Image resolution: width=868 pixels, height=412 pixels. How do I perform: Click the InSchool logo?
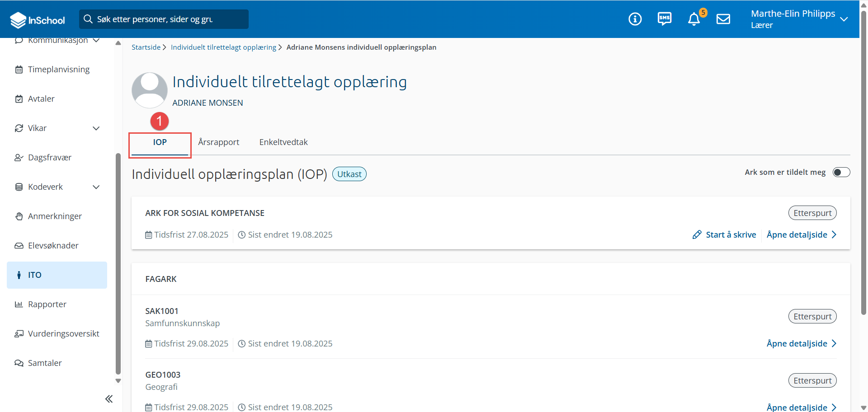click(x=38, y=20)
